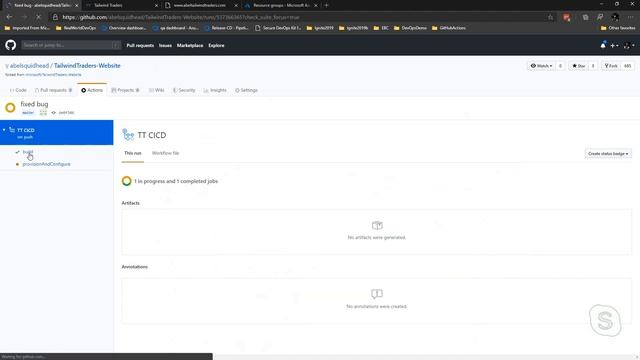Viewport: 640px width, 360px height.
Task: Open Marketplace in the top header
Action: pos(190,45)
